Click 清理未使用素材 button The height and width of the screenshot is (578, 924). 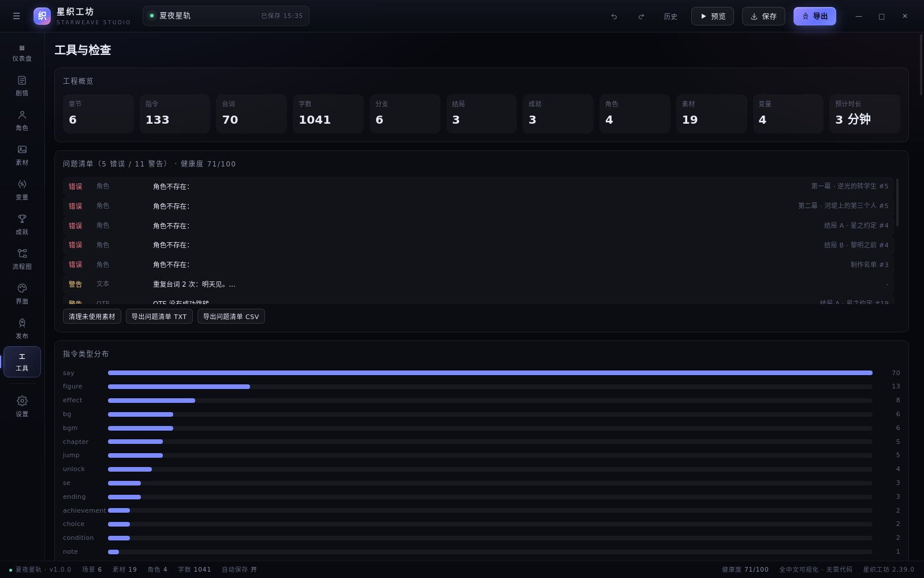[x=92, y=316]
